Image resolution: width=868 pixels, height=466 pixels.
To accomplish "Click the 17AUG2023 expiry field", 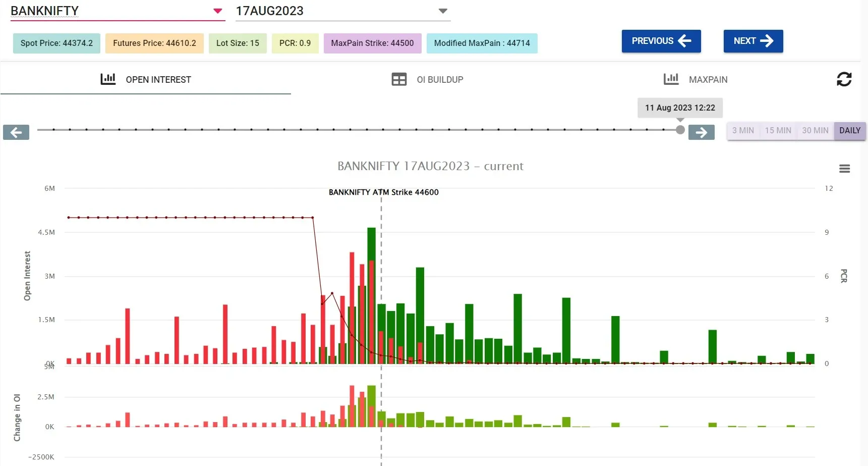I will click(343, 11).
